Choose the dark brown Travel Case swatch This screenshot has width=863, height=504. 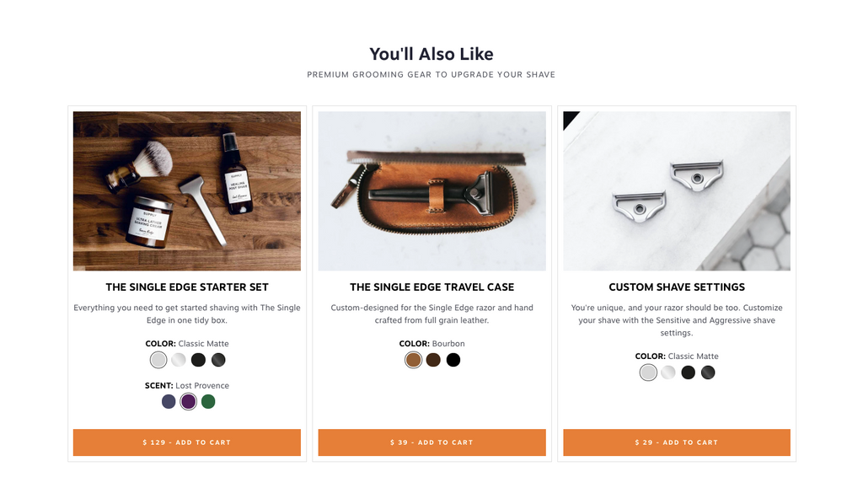433,360
